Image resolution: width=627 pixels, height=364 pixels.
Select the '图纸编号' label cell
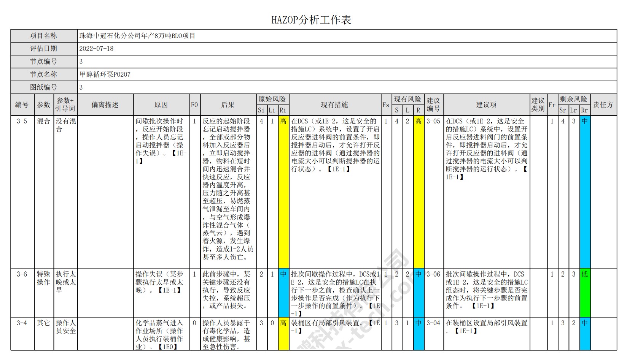coord(44,87)
